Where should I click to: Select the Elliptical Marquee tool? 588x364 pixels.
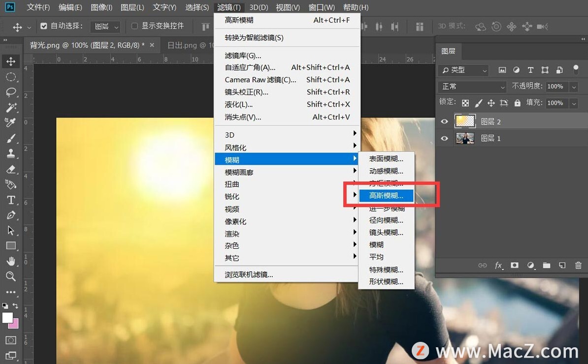[11, 77]
